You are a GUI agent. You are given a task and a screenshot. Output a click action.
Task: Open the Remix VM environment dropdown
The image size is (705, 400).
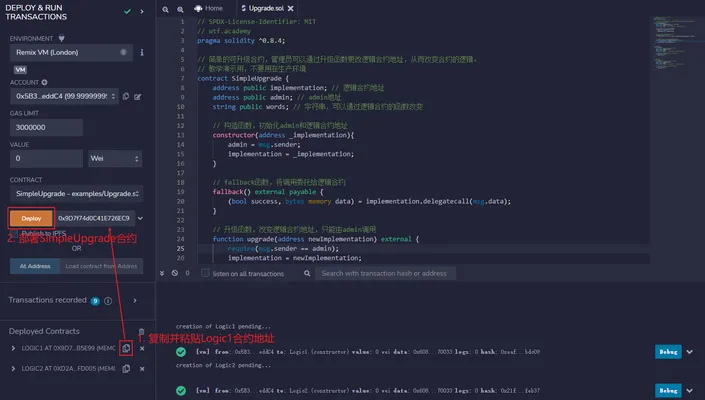(x=71, y=53)
